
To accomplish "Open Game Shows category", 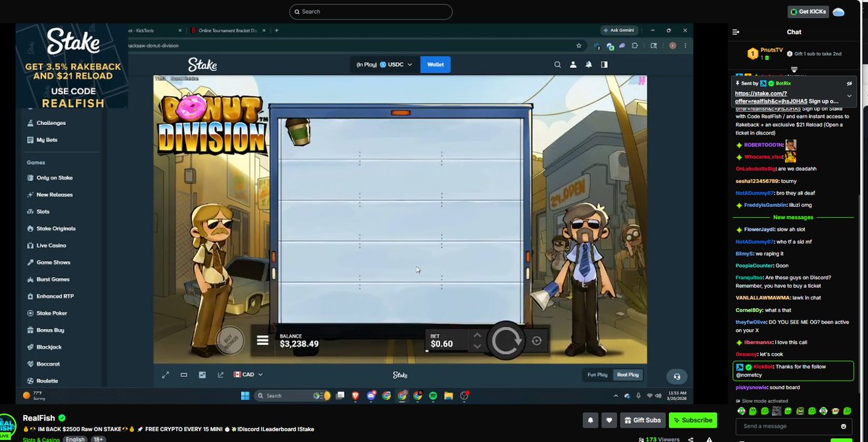I will coord(53,262).
